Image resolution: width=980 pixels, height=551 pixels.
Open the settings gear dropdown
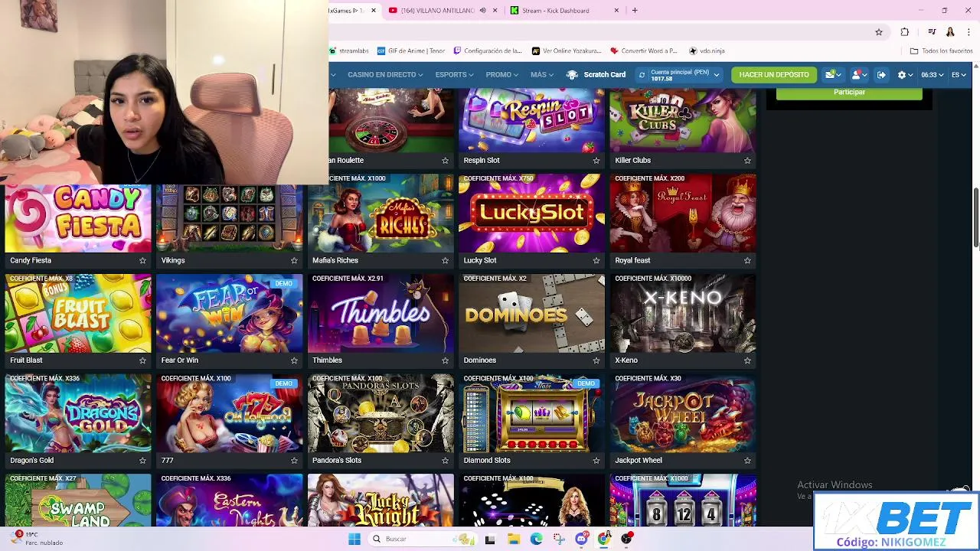905,74
